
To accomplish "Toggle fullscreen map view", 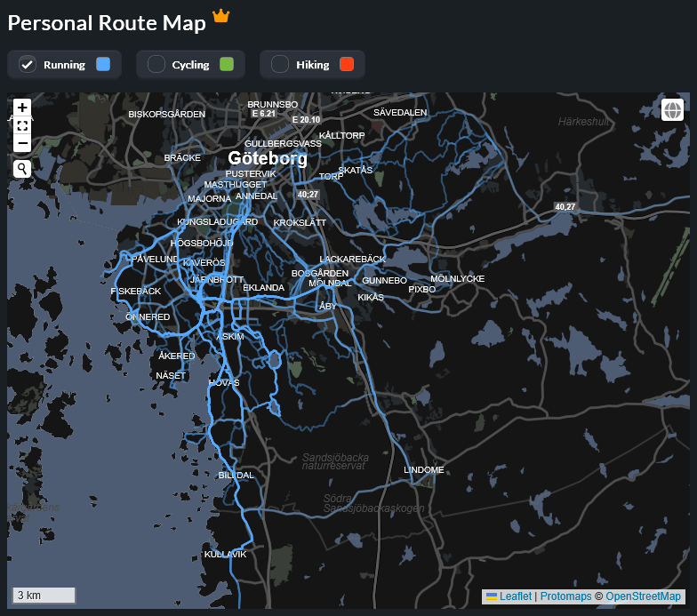I will (22, 126).
